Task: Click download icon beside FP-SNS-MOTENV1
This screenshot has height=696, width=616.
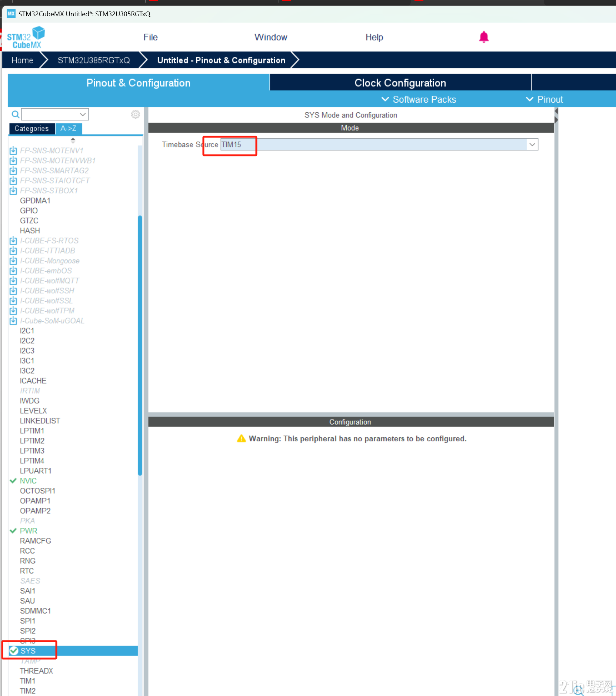Action: coord(13,150)
